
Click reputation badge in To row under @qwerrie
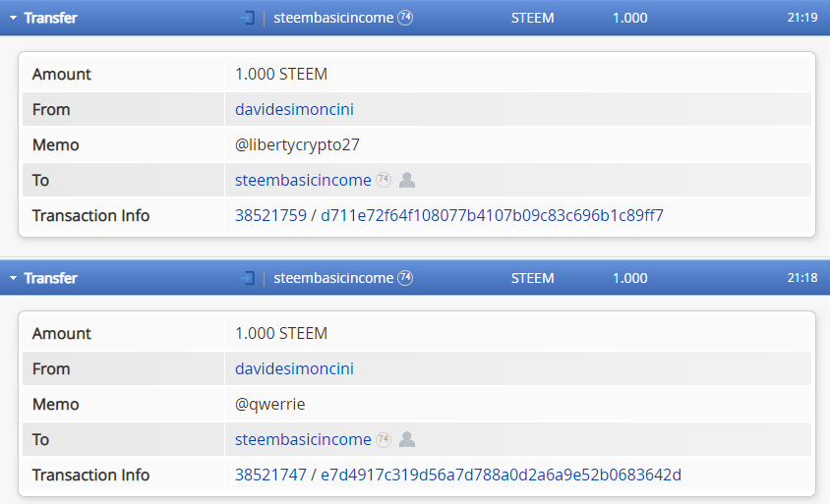tap(384, 439)
